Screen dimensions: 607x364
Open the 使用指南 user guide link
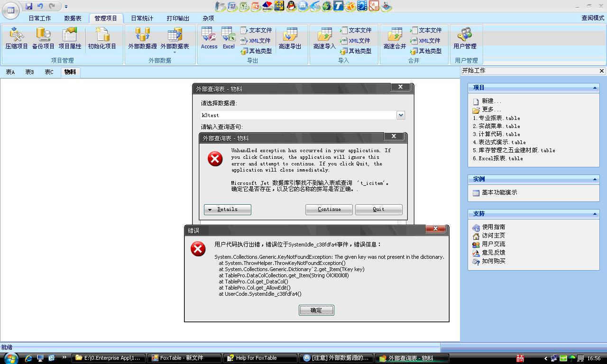[489, 227]
